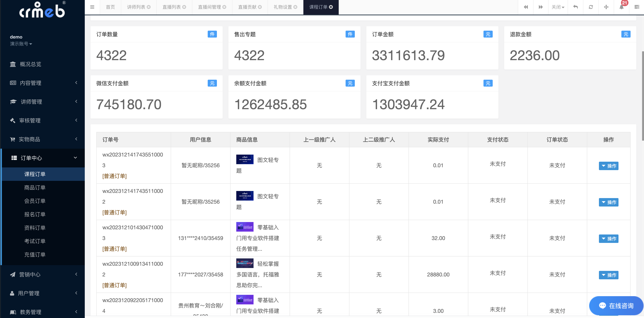
Task: Close the 直播间管理 tab
Action: [x=225, y=7]
